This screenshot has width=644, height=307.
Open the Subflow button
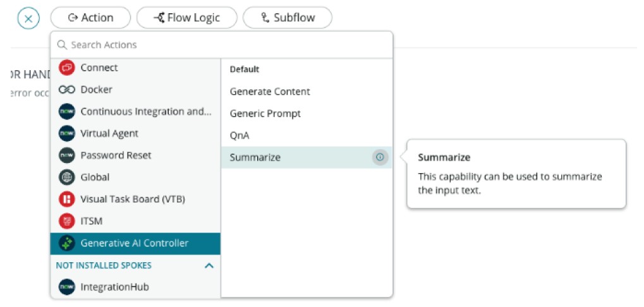coord(288,18)
